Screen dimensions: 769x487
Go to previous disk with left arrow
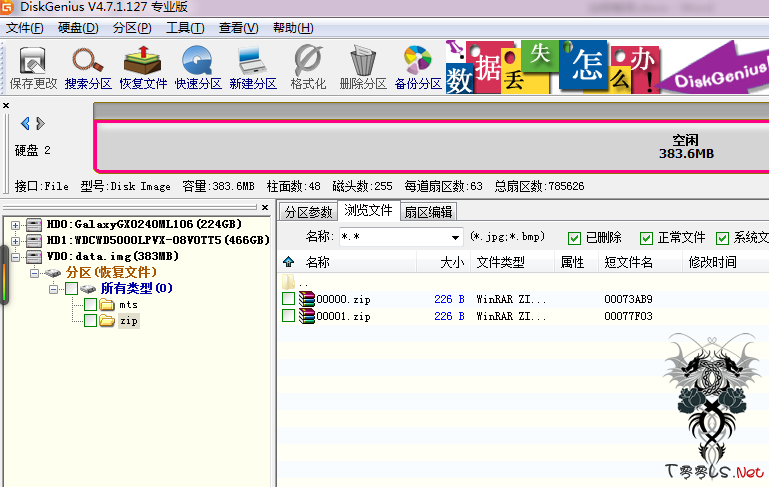point(25,123)
